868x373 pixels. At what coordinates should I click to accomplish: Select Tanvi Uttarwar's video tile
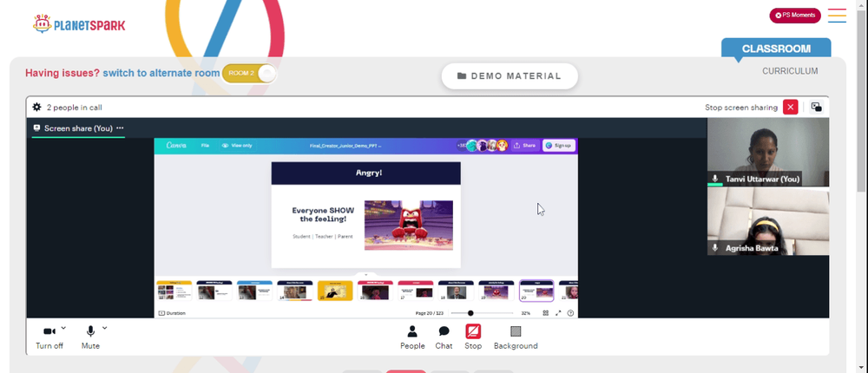768,152
